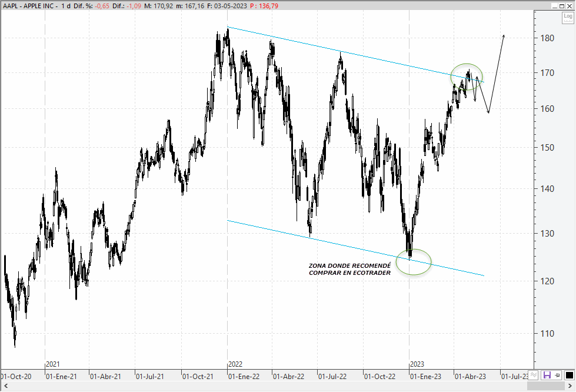The height and width of the screenshot is (392, 576).
Task: Click the 130 price axis label
Action: tap(547, 233)
